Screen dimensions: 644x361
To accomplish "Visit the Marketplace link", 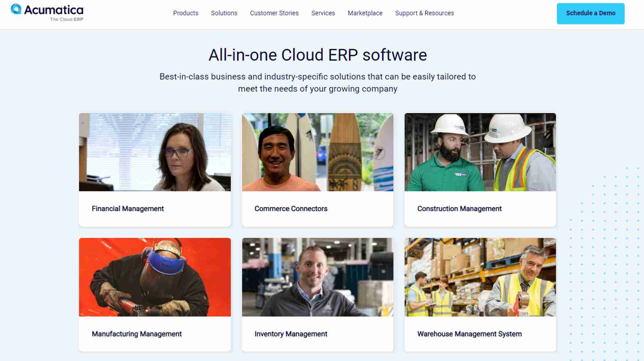I will click(x=365, y=13).
